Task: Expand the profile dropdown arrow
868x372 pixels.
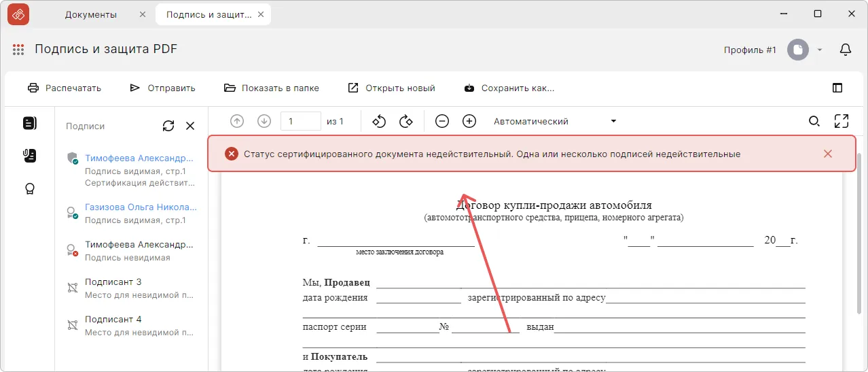Action: [820, 50]
